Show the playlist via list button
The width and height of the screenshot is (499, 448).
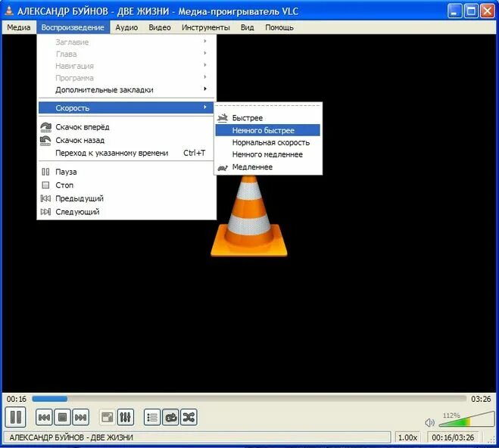(x=151, y=417)
